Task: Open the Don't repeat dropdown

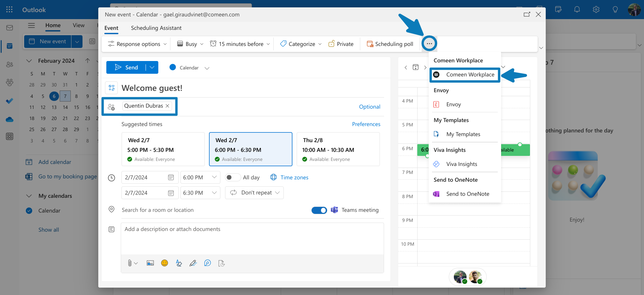Action: click(x=254, y=193)
